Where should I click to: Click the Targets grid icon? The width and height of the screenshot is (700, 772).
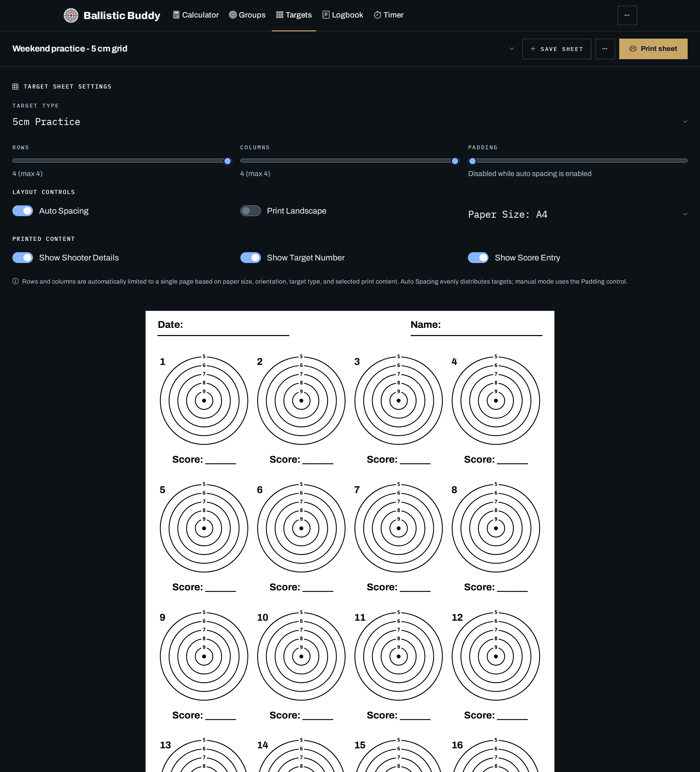pos(279,15)
